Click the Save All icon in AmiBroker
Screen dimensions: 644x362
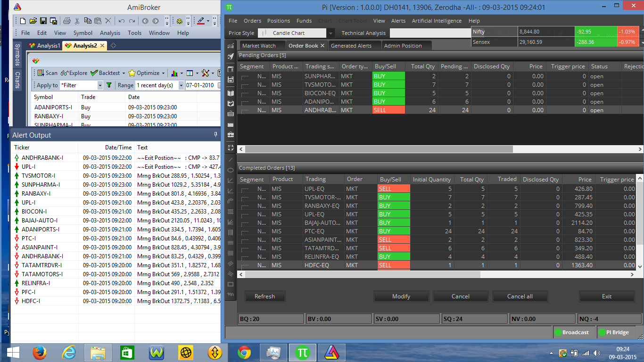click(x=53, y=21)
